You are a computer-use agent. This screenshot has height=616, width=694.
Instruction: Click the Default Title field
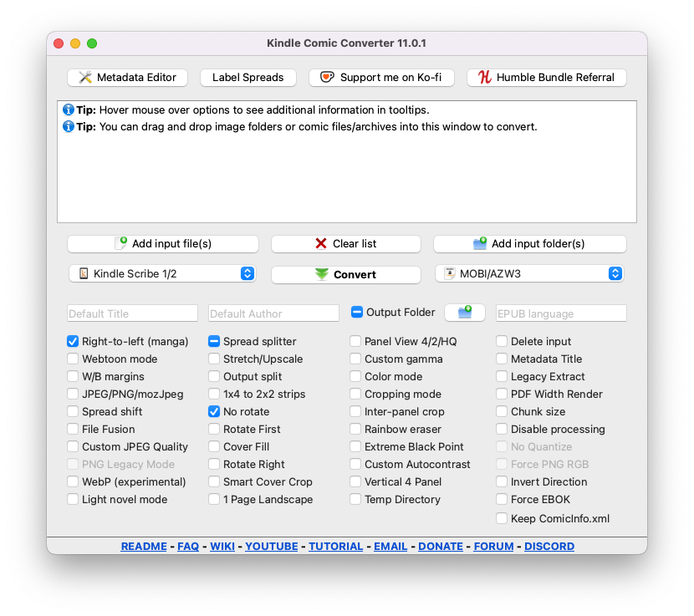coord(132,313)
